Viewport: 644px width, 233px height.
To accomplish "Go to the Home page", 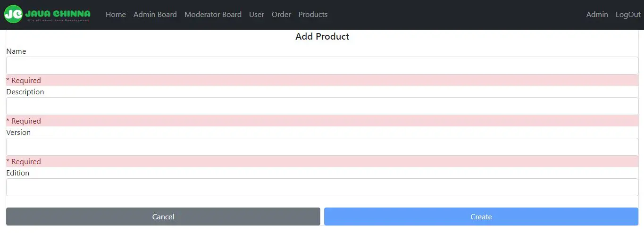I will [116, 15].
